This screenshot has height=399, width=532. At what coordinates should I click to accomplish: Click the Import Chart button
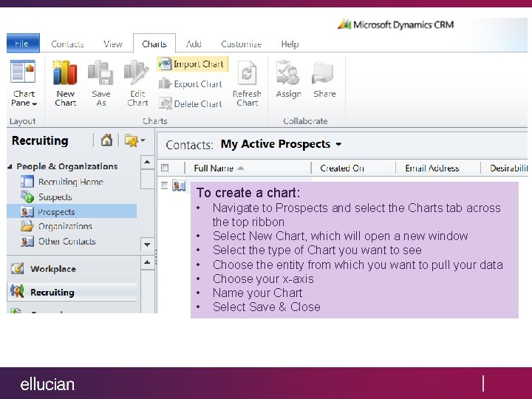[192, 64]
